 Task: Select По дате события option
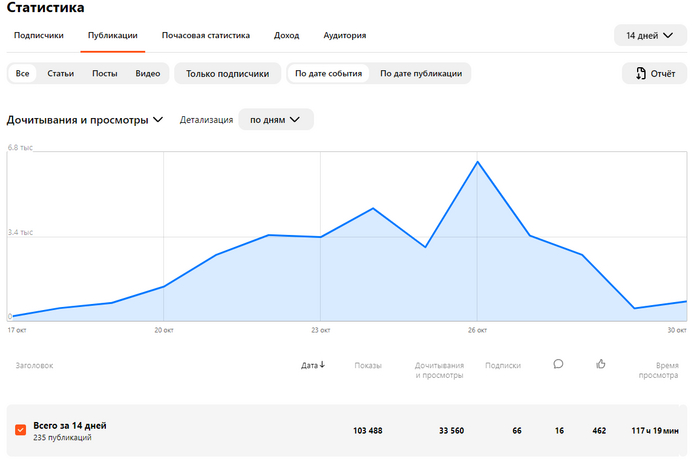coord(328,73)
